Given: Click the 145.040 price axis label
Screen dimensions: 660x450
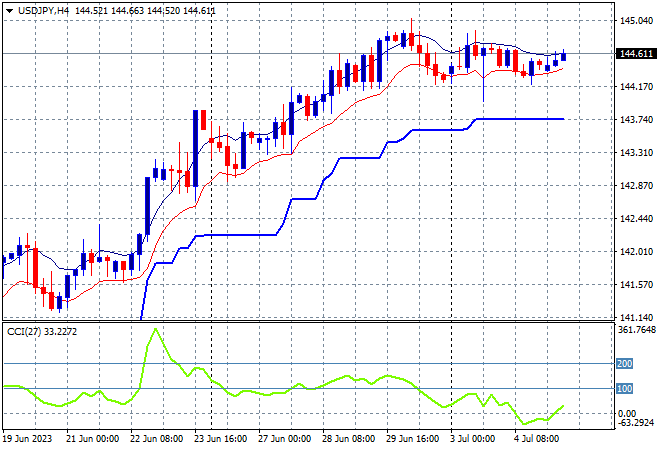Looking at the screenshot, I should point(636,21).
